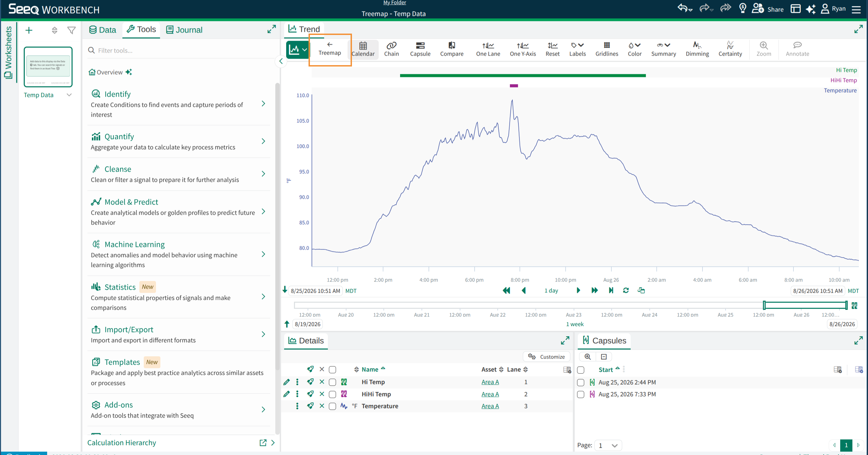The width and height of the screenshot is (868, 455).
Task: Toggle the Certainty display
Action: click(x=730, y=49)
